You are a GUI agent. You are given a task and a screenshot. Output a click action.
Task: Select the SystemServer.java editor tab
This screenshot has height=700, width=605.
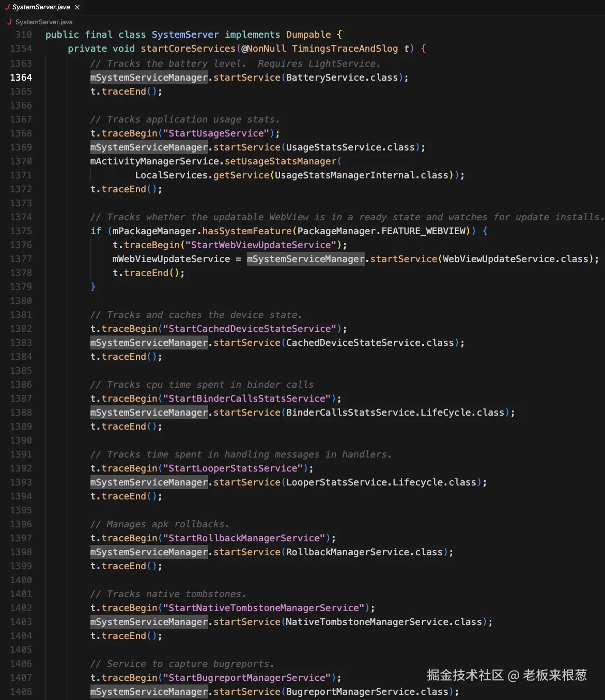(x=42, y=7)
